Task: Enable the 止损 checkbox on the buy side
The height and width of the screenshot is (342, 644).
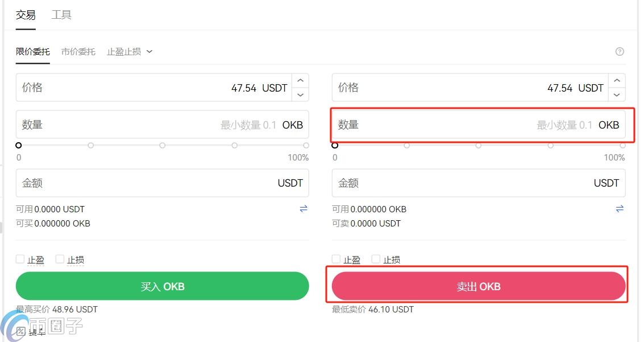Action: pos(60,259)
